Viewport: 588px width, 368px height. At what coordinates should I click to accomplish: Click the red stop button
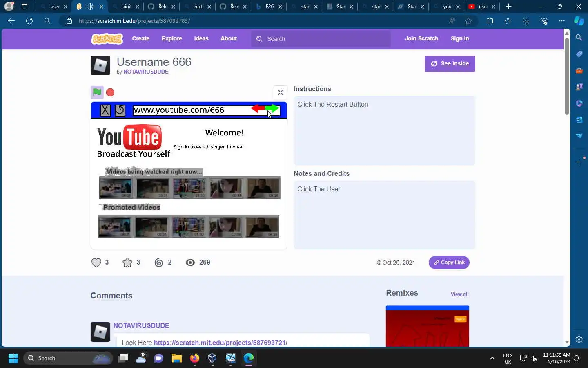[x=110, y=92]
